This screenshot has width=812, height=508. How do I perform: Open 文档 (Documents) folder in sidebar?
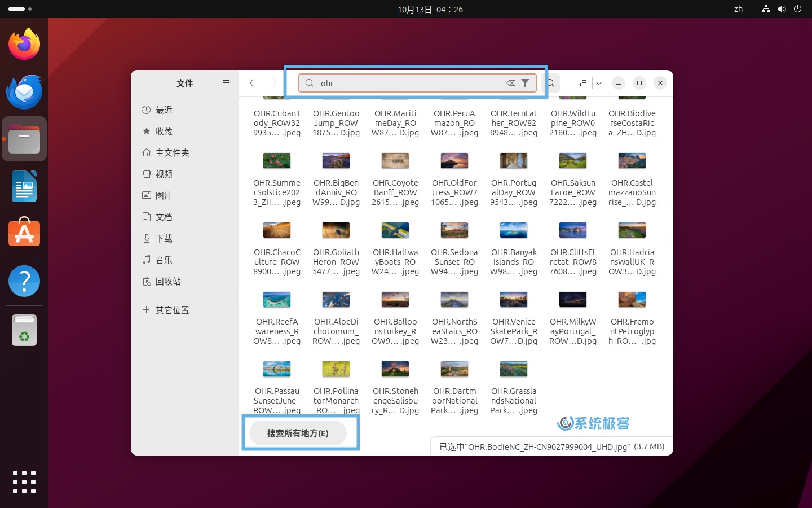(x=185, y=217)
